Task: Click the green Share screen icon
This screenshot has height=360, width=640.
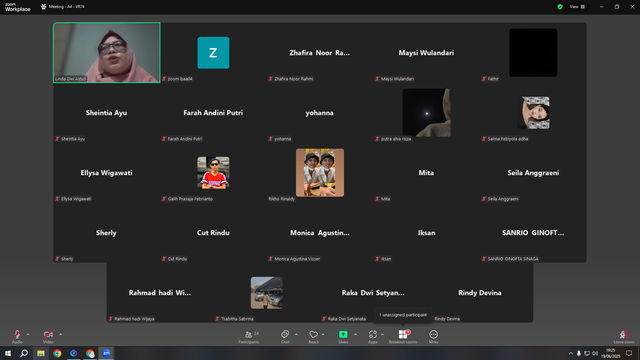Action: pyautogui.click(x=343, y=334)
